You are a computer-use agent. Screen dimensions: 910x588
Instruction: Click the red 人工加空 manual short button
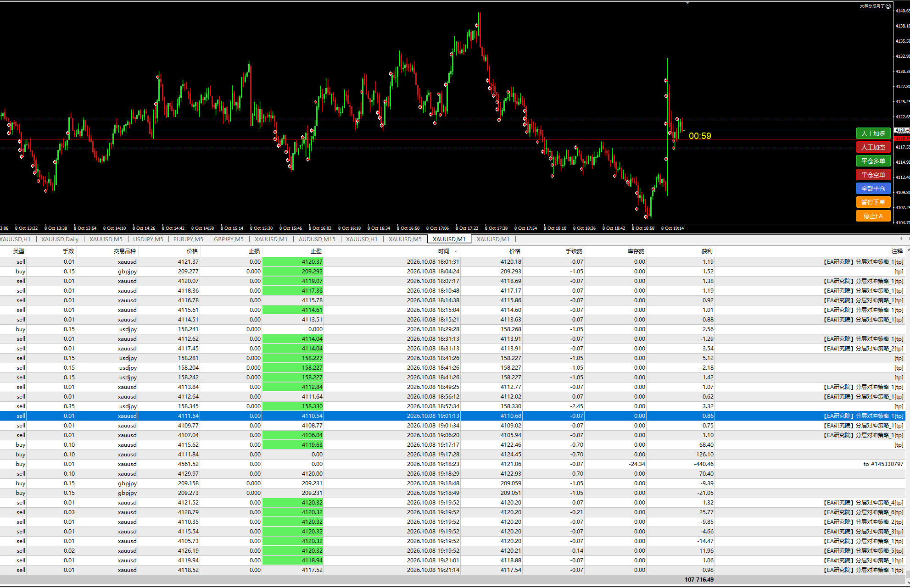[873, 147]
